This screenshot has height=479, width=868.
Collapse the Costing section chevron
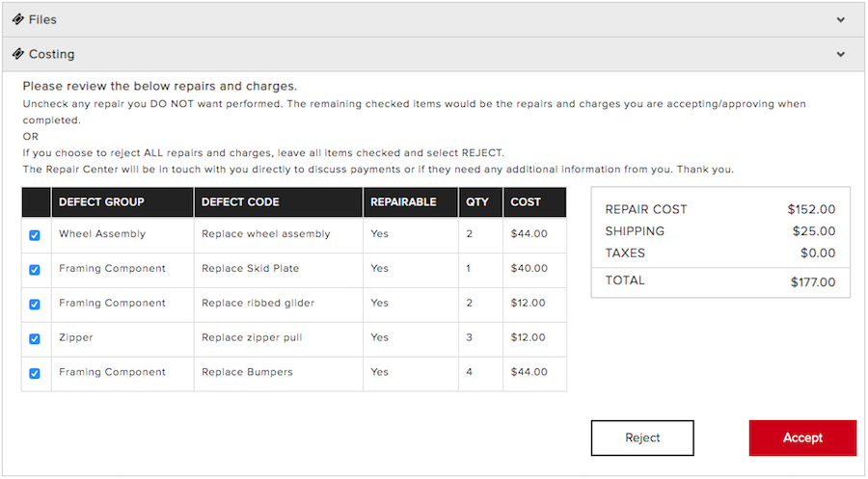(x=840, y=54)
